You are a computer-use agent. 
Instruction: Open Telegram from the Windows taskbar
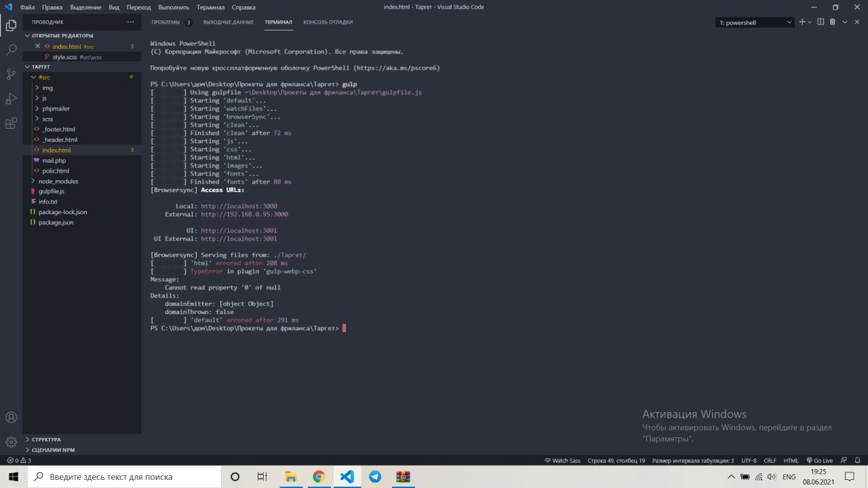click(x=375, y=476)
